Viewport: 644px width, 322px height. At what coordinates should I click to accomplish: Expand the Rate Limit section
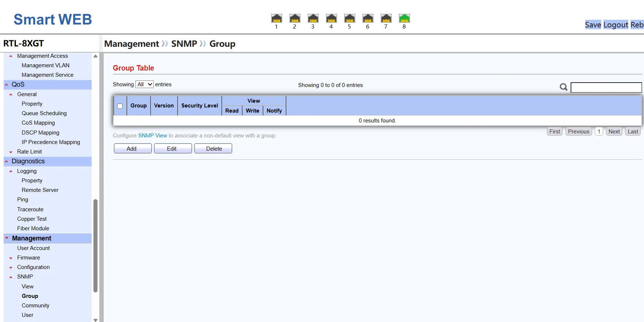(11, 152)
